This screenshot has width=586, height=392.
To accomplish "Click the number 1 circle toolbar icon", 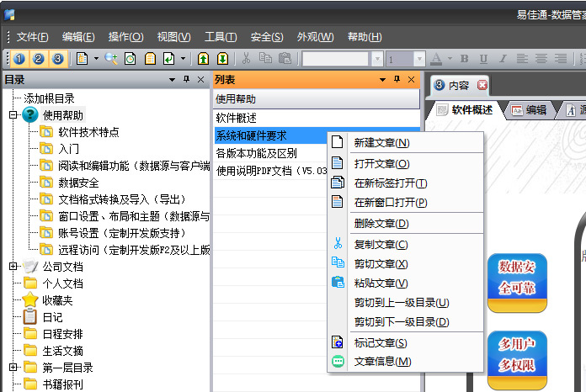I will point(20,59).
